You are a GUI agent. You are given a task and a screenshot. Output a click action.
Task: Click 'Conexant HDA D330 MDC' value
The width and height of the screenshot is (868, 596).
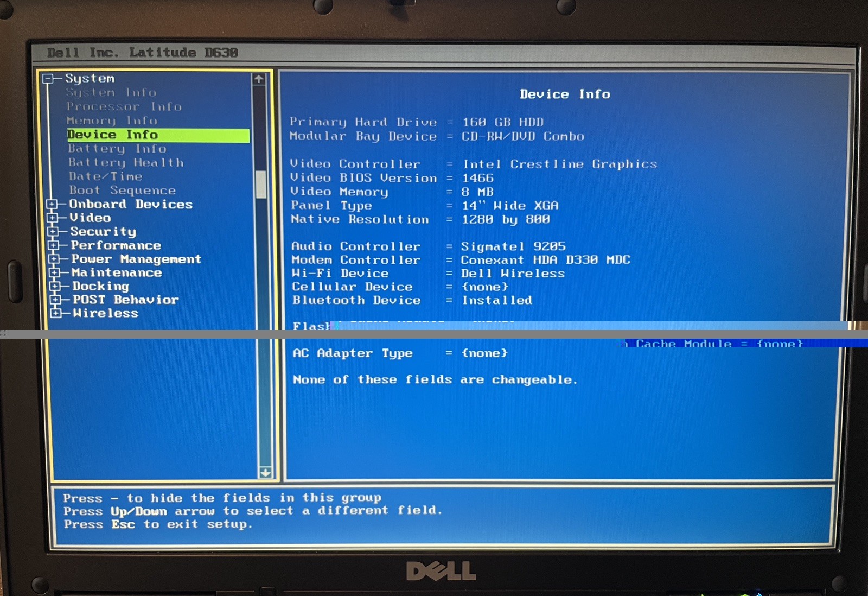pos(546,260)
